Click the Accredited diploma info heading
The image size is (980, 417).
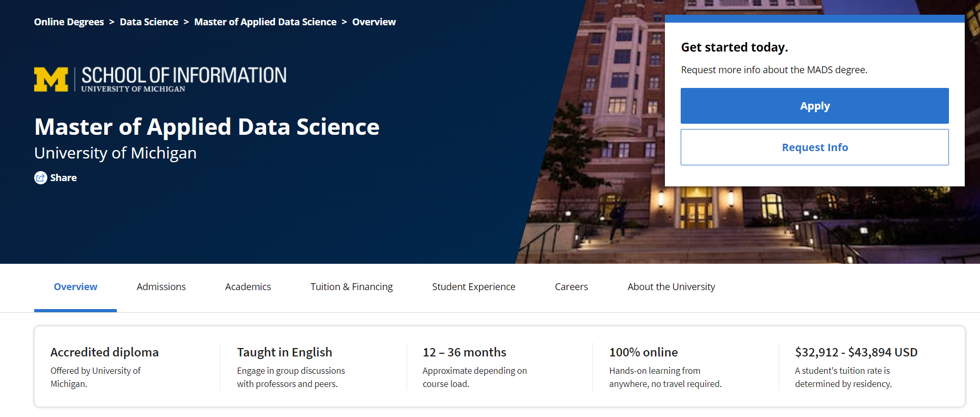(104, 352)
